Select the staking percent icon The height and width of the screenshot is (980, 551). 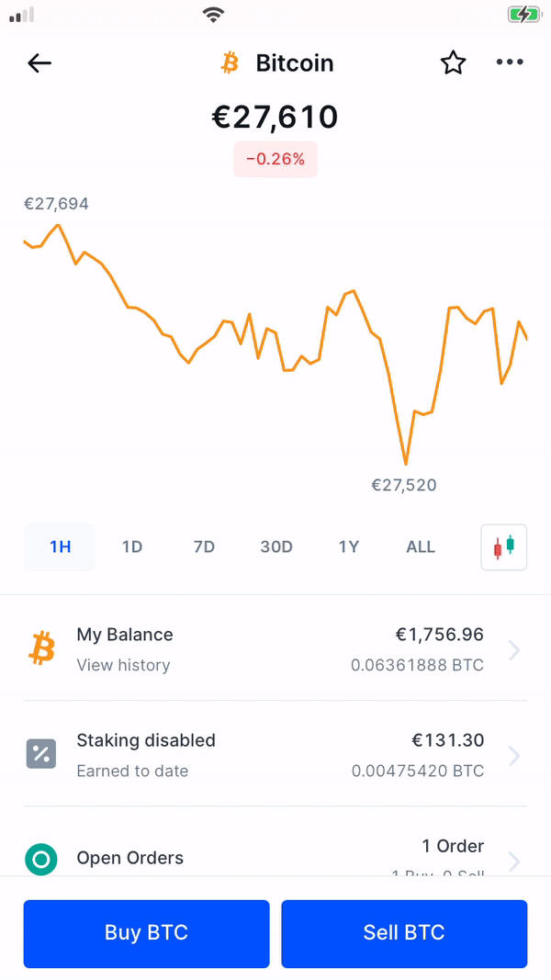click(40, 754)
